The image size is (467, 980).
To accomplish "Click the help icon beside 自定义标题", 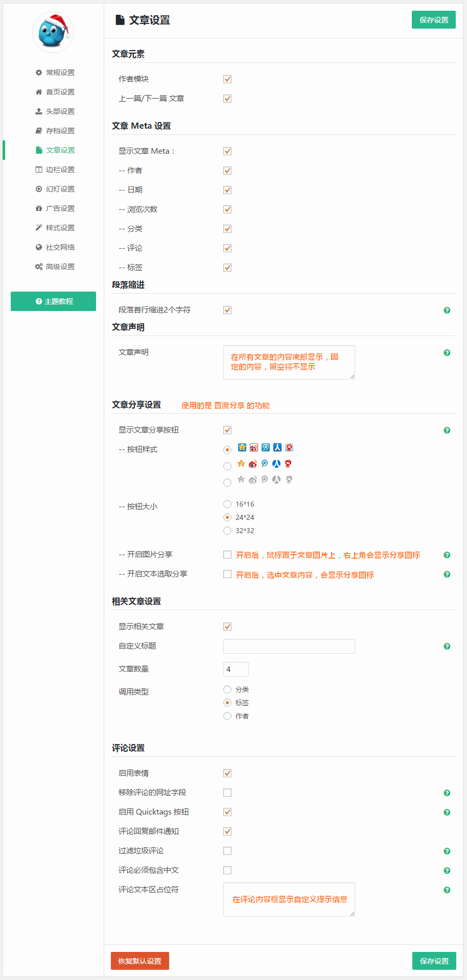I will [447, 647].
